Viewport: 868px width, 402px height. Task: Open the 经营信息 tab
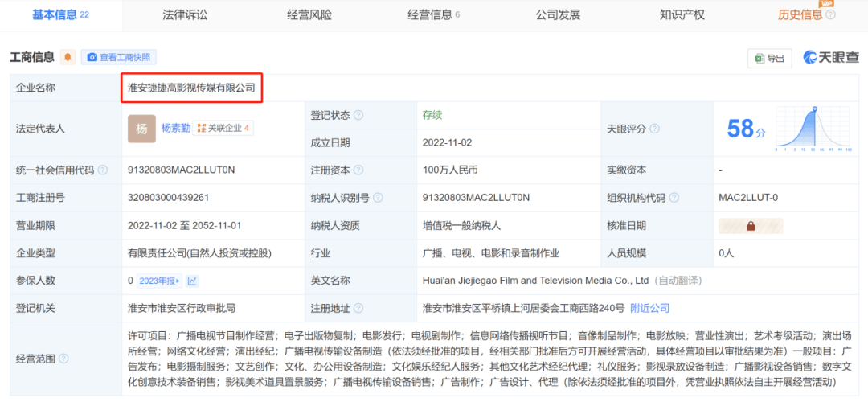433,15
